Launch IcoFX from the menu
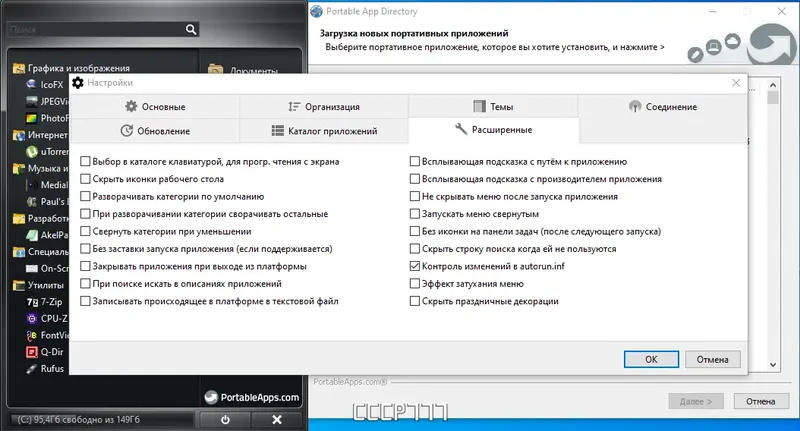 [45, 85]
